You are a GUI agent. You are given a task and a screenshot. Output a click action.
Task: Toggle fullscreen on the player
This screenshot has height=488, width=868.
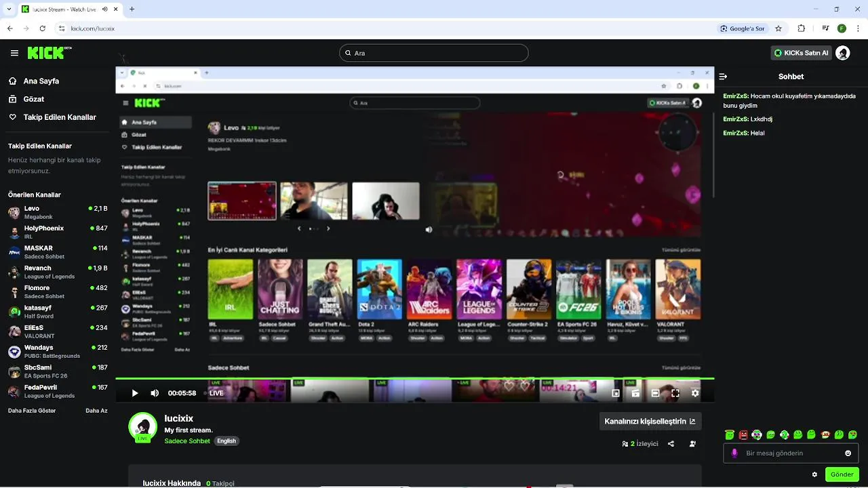click(x=675, y=393)
